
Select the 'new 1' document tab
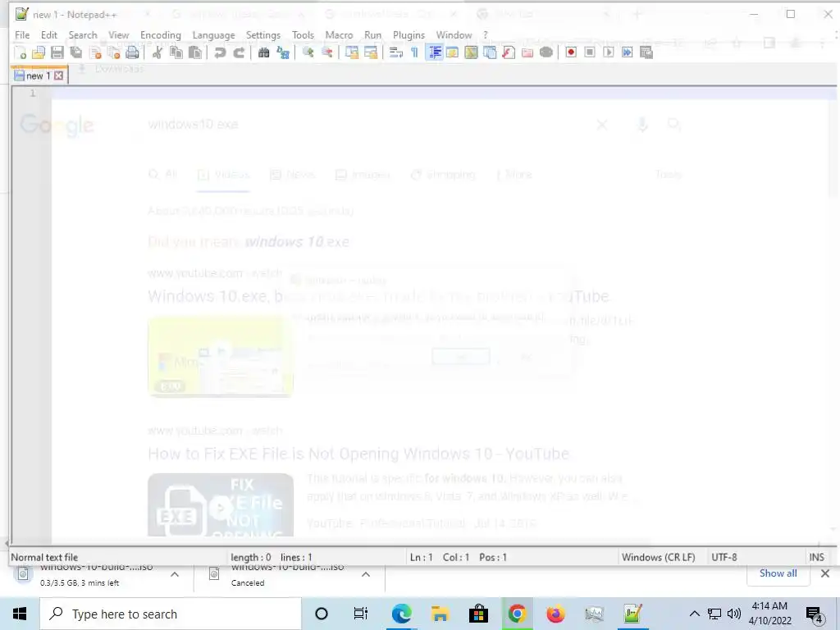pos(38,75)
